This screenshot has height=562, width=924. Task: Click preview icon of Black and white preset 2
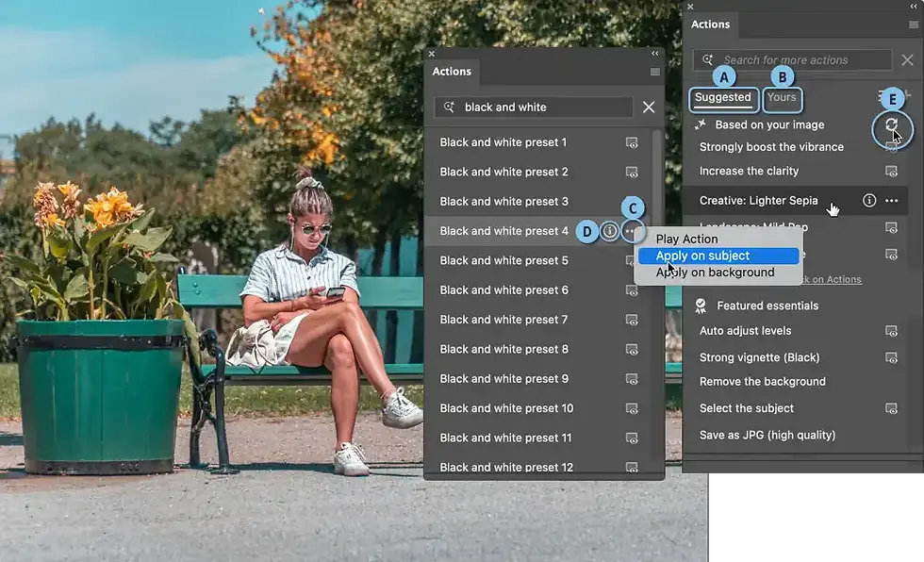[632, 172]
